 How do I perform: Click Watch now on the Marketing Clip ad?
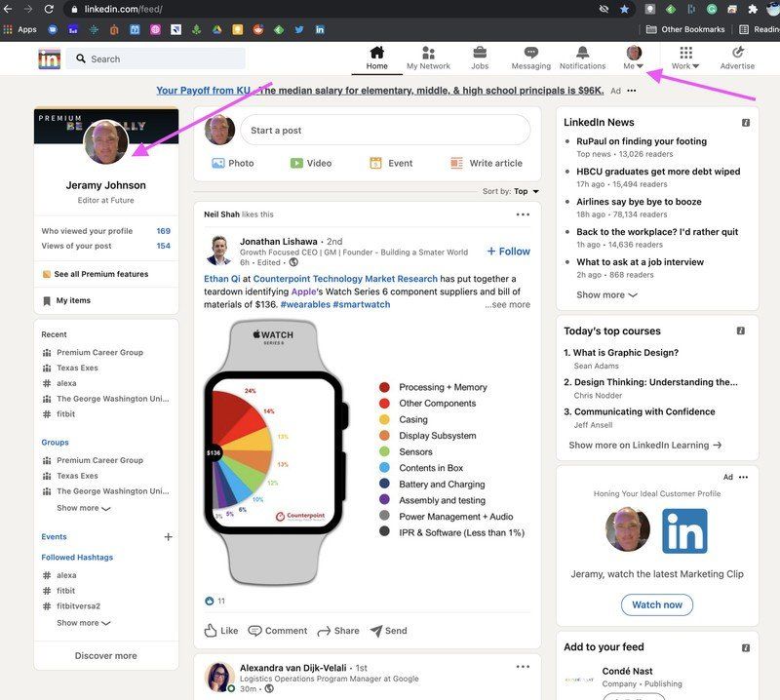pyautogui.click(x=656, y=604)
